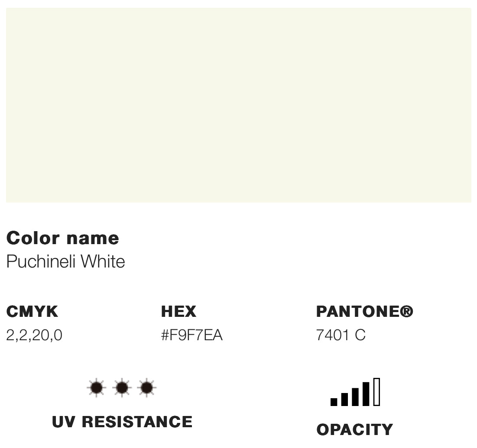Click the first UV resistance sun icon

(x=96, y=388)
